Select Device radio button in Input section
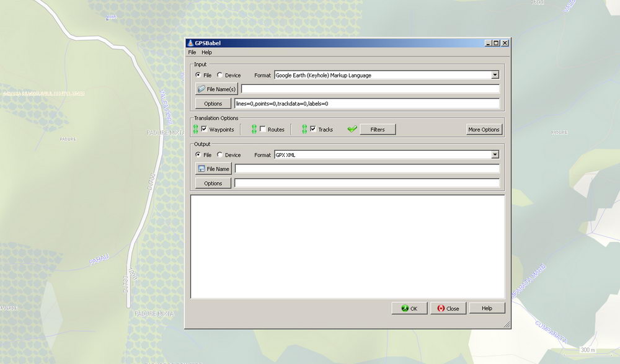Viewport: 620px width, 364px height. [x=219, y=75]
